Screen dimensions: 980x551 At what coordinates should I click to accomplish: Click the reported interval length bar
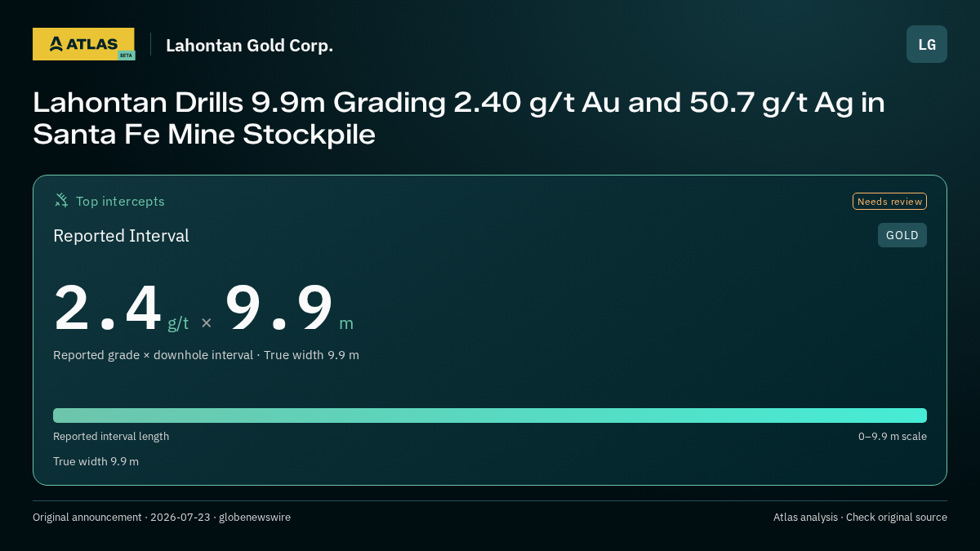tap(490, 415)
